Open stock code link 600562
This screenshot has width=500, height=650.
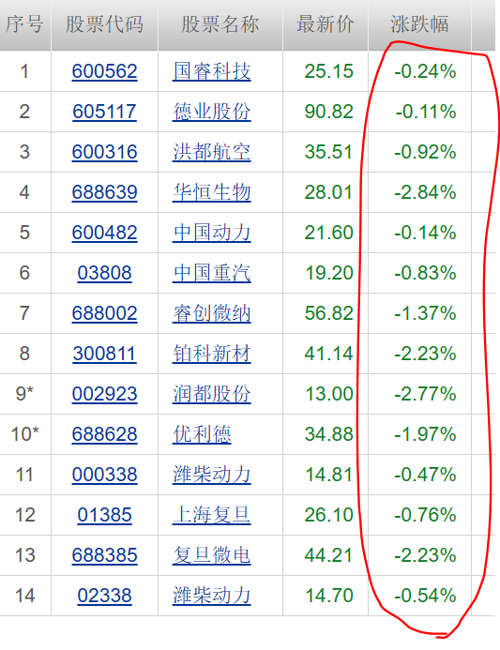104,71
